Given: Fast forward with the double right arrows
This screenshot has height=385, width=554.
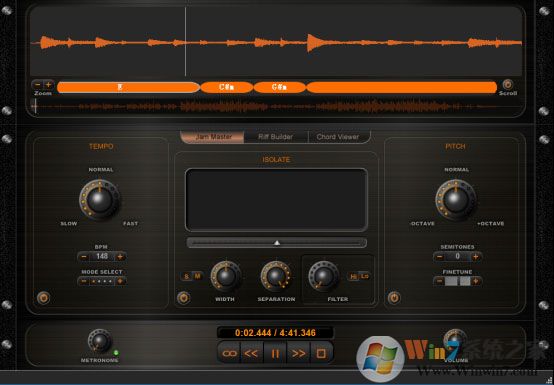Looking at the screenshot, I should (x=298, y=353).
